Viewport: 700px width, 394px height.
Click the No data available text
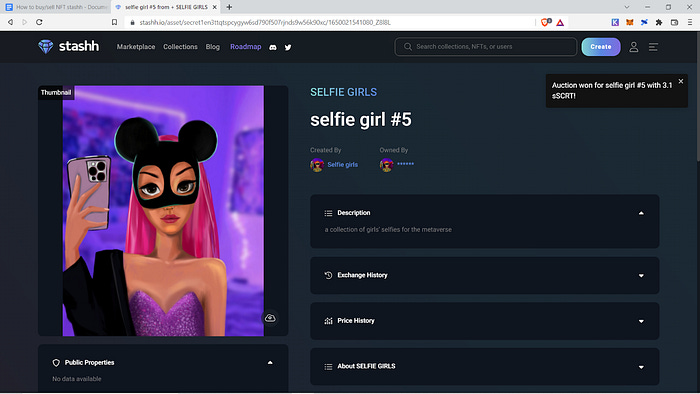pos(77,379)
